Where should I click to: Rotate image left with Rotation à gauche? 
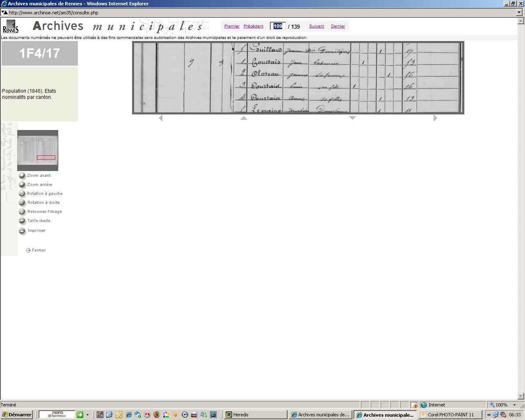click(x=22, y=194)
